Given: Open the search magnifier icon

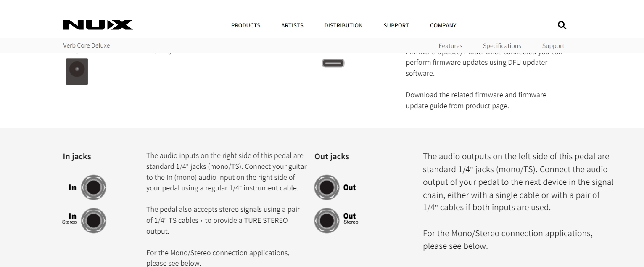Looking at the screenshot, I should tap(562, 25).
